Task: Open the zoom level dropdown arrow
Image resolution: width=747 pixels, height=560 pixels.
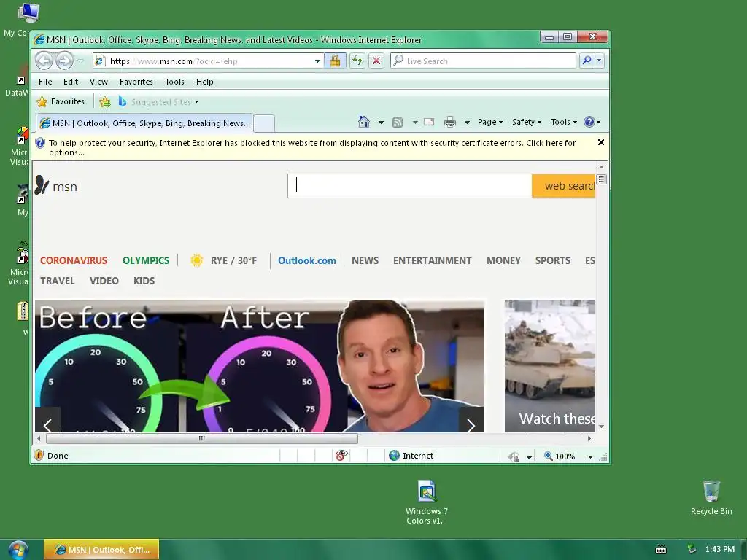Action: tap(590, 456)
